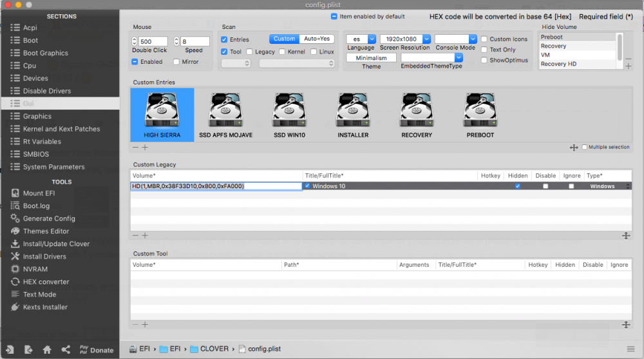
Task: Click Double Click value stepper
Action: click(x=135, y=41)
